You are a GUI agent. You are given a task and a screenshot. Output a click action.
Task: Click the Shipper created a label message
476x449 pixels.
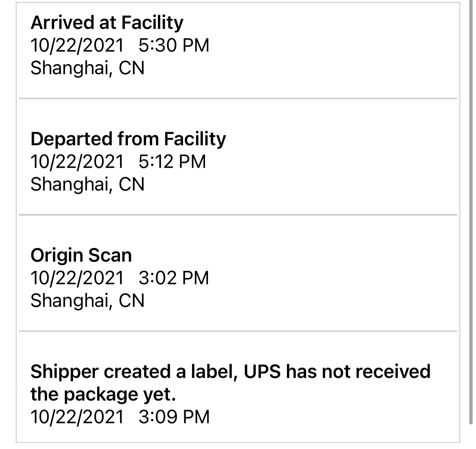pos(230,372)
